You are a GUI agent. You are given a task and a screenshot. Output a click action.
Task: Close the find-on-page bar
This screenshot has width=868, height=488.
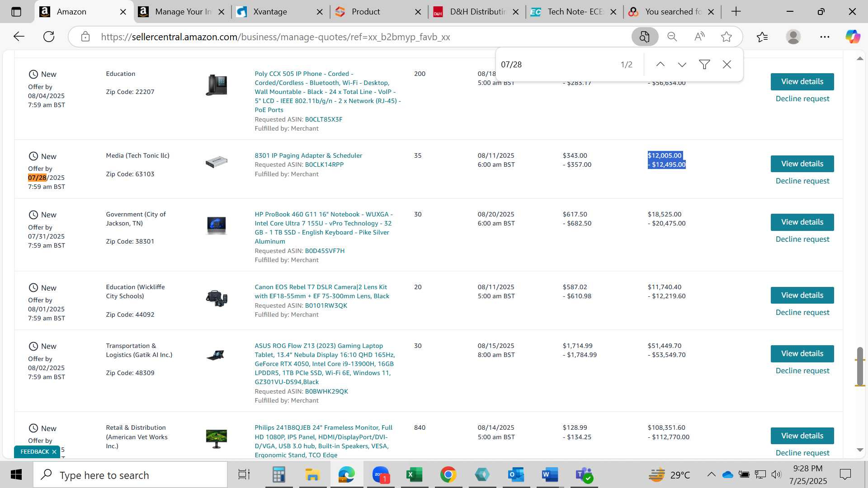pos(727,65)
